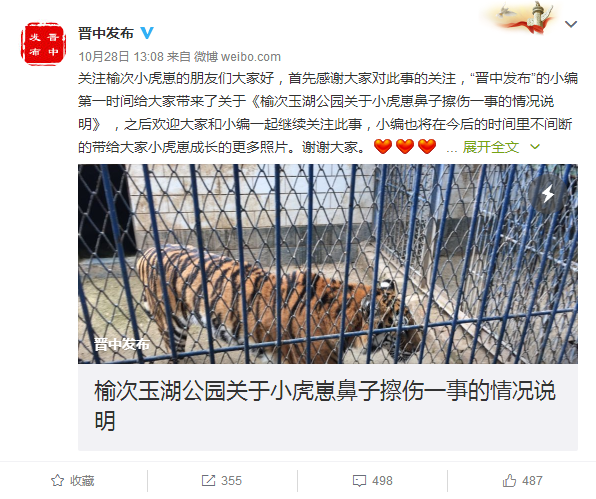Click the 微博 weibo.com source link
The width and height of the screenshot is (596, 499).
coord(237,57)
